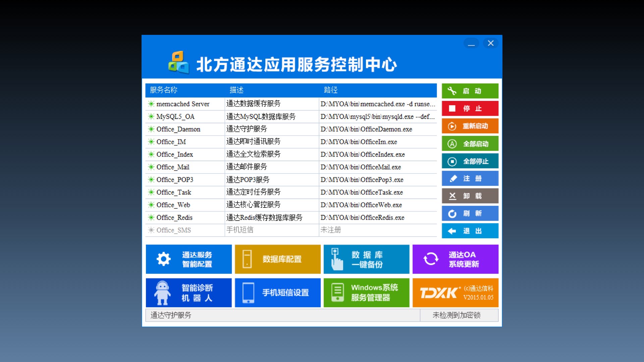Click the robot icon on 智能诊断 tile
This screenshot has height=362, width=644.
(x=162, y=293)
